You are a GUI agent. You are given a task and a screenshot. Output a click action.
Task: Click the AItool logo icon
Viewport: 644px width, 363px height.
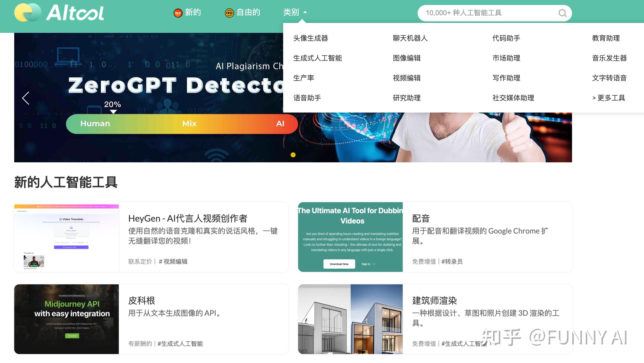click(x=59, y=12)
